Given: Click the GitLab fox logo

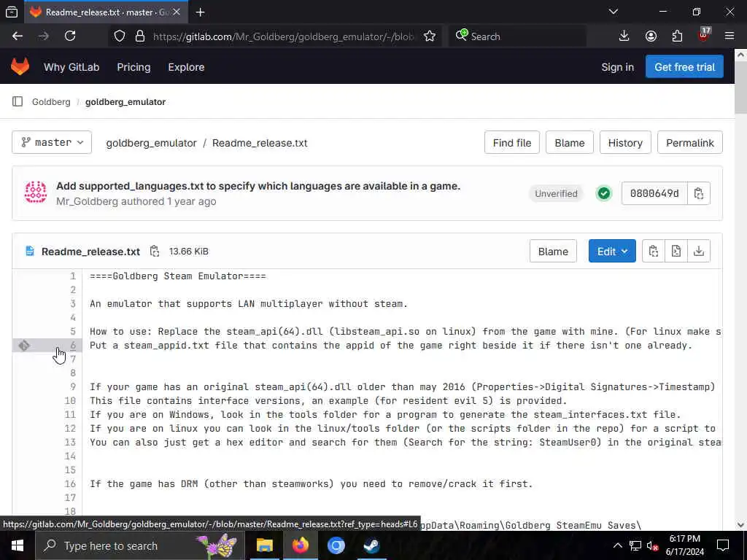Looking at the screenshot, I should click(20, 66).
